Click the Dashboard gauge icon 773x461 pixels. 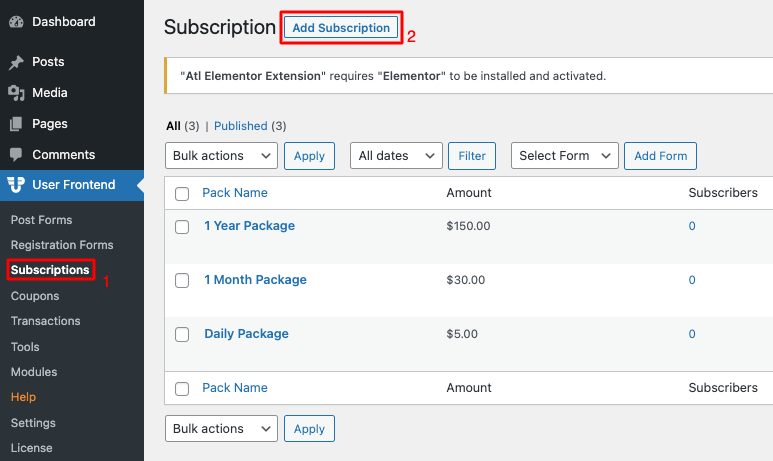coord(16,22)
